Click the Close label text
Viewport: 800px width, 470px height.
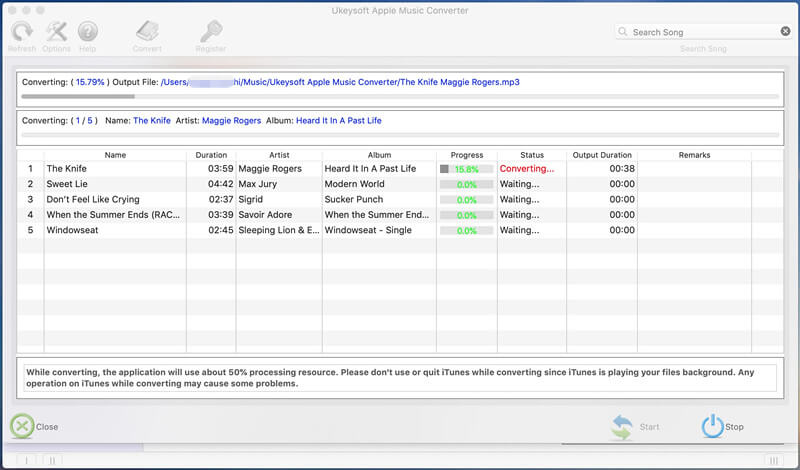[47, 427]
